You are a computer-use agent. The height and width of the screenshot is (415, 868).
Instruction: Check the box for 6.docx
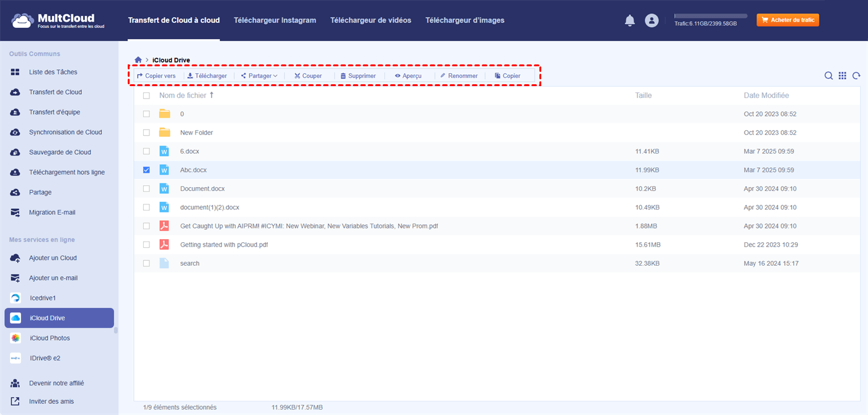pos(146,151)
